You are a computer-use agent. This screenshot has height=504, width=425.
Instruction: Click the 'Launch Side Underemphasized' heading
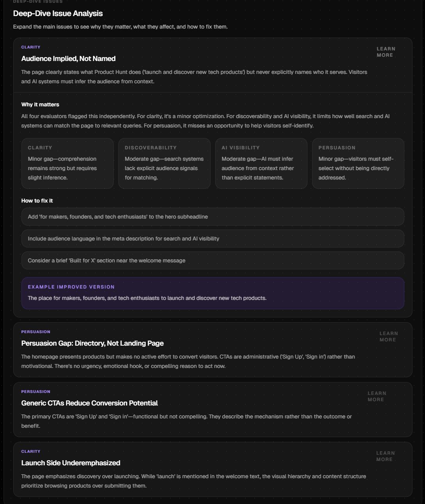(x=71, y=463)
